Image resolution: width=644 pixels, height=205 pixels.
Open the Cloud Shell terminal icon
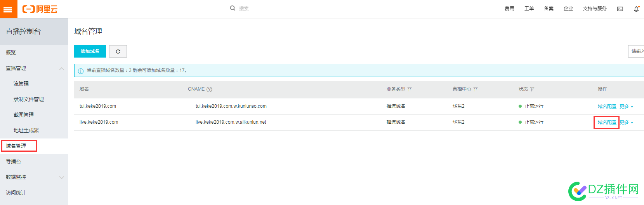620,9
